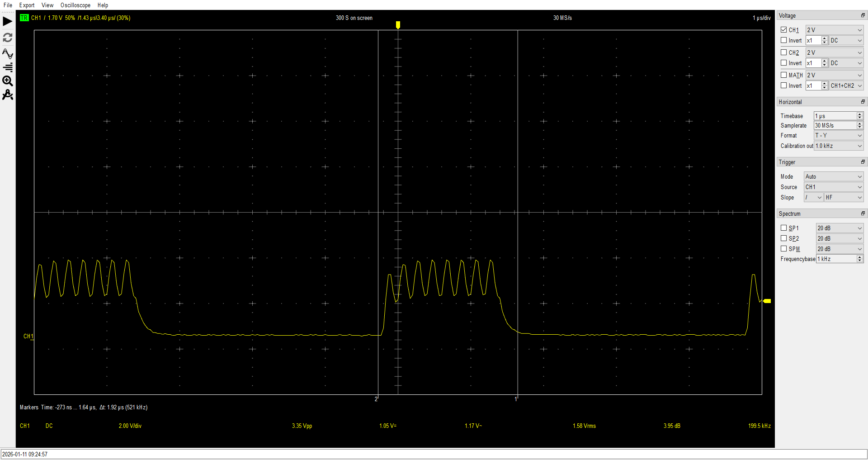Click the horizontal lines toolbar icon
The width and height of the screenshot is (868, 460).
8,67
